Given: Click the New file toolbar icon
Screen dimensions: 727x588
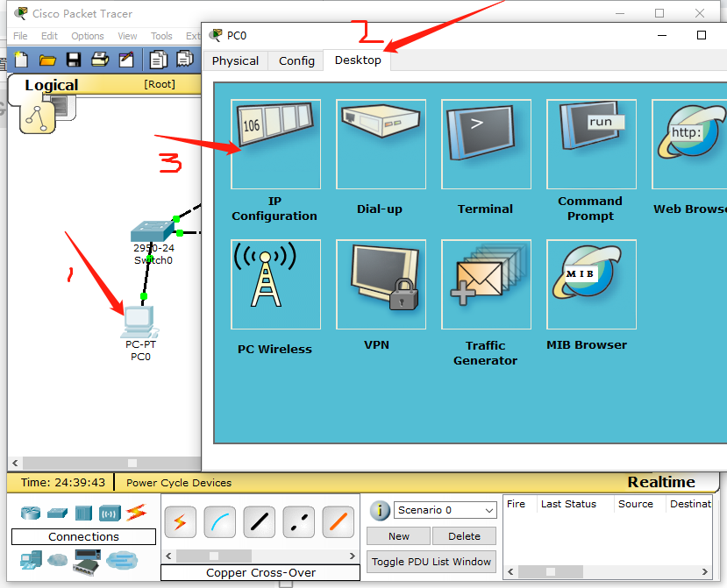Looking at the screenshot, I should point(21,60).
